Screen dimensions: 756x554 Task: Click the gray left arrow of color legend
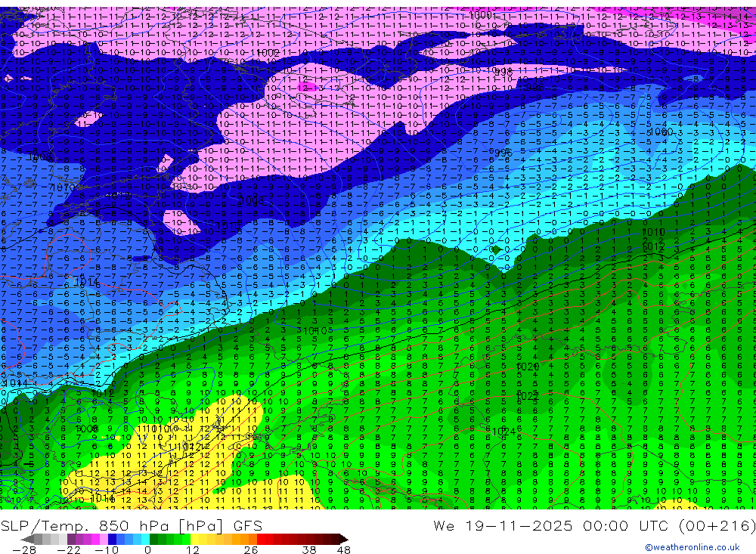[x=28, y=539]
